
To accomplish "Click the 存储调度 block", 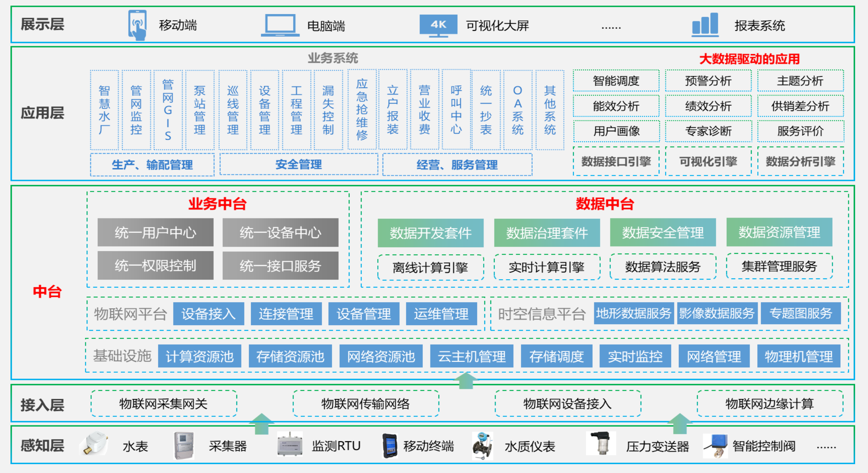I will [556, 356].
